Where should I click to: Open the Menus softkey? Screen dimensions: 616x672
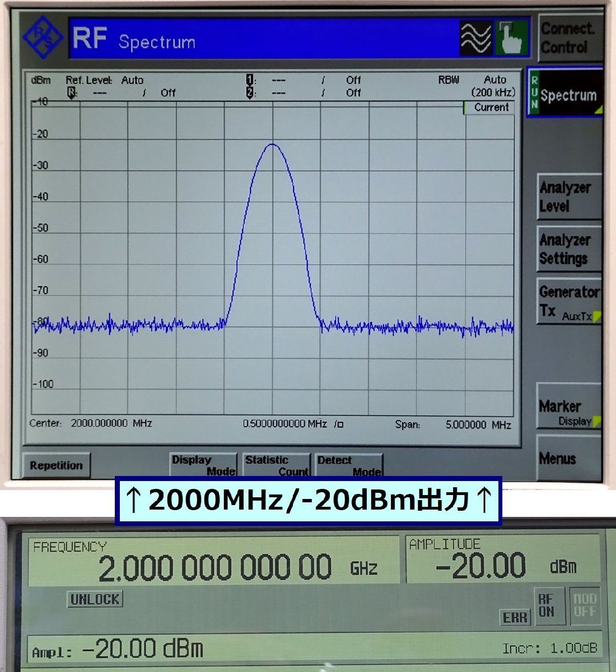(568, 458)
